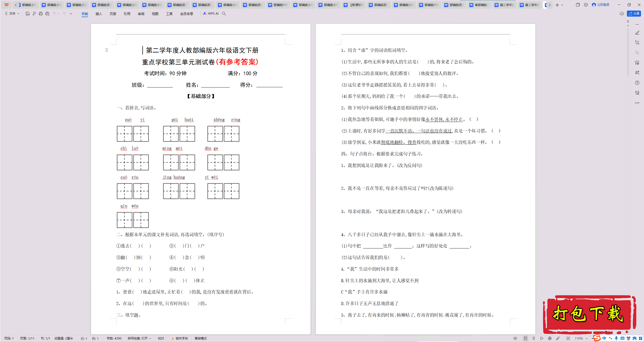Viewport: 644px width, 342px height.
Task: Select the 审阅 ribbon tab
Action: (x=141, y=14)
